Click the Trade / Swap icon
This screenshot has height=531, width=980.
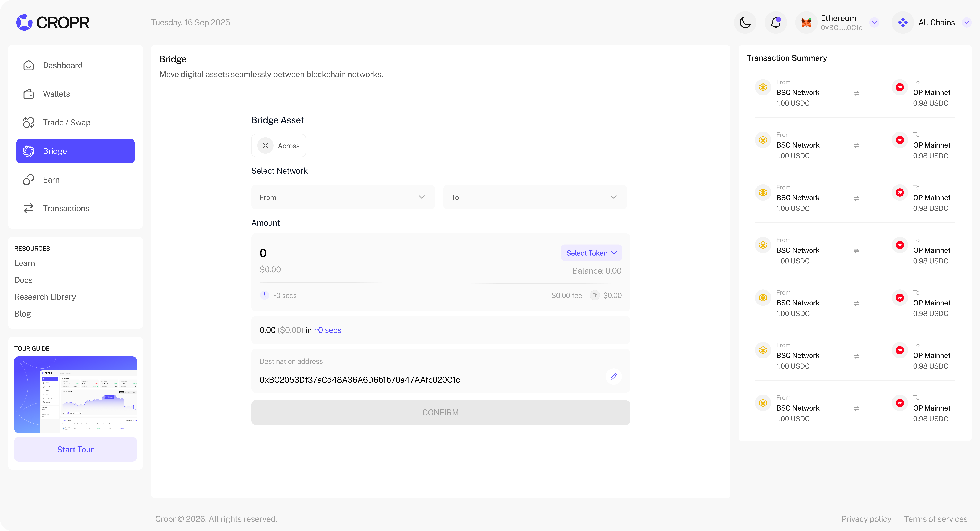pos(29,123)
